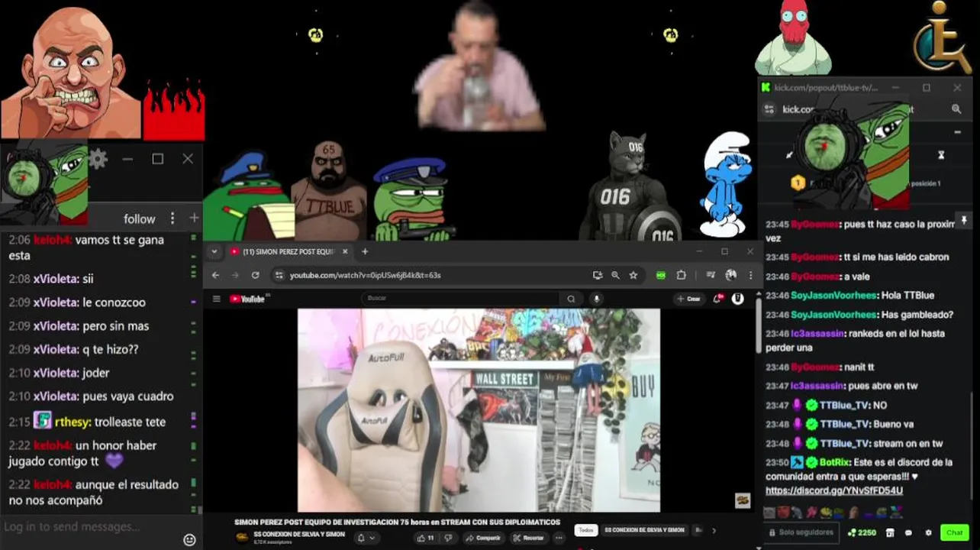The width and height of the screenshot is (980, 550).
Task: Open Kick chat settings gear
Action: click(x=928, y=532)
